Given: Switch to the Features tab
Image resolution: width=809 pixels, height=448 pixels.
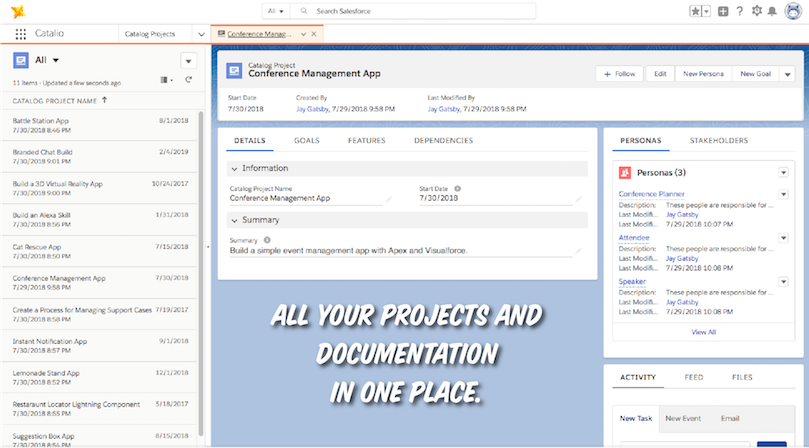Looking at the screenshot, I should pyautogui.click(x=366, y=140).
